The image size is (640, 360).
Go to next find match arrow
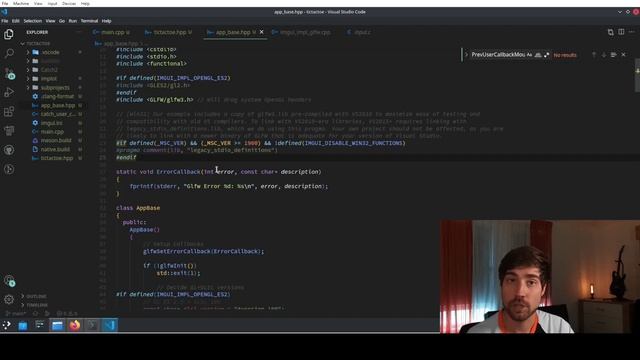coord(604,55)
